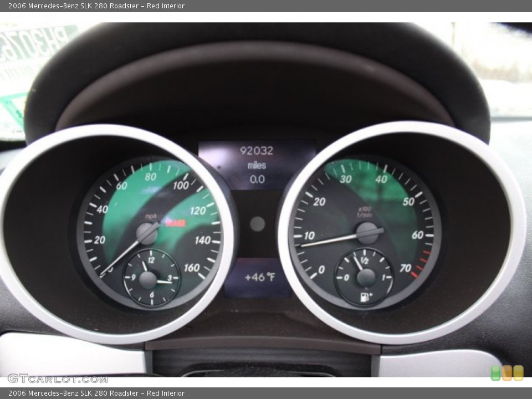Click the fuel pump icon on the fuel gauge
532x399 pixels.
[366, 297]
